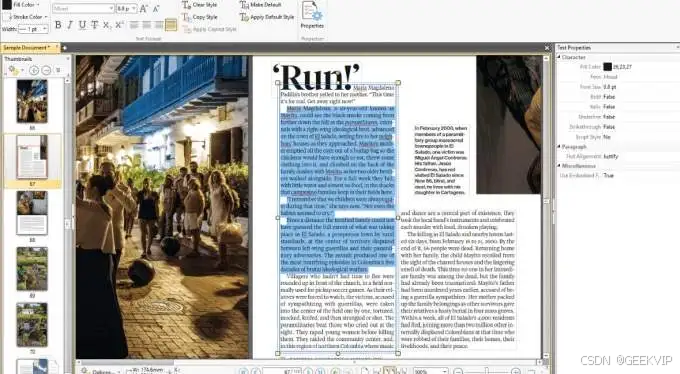The image size is (680, 374).
Task: Decrease font size with the smaller A icon
Action: click(x=156, y=8)
